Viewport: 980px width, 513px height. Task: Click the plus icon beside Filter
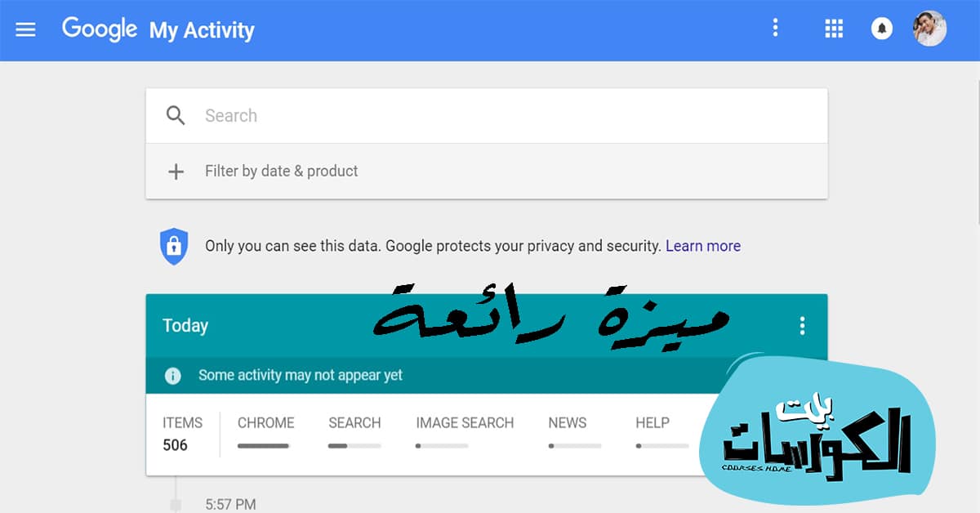click(x=176, y=172)
